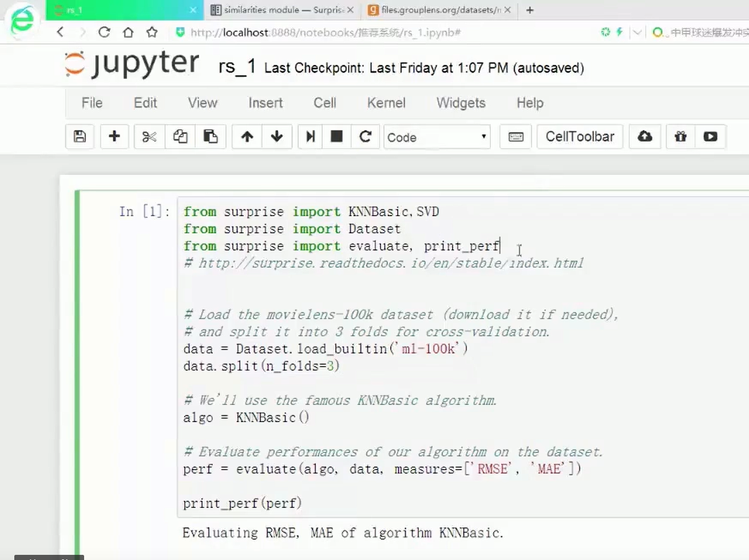
Task: Save the notebook with the floppy disk icon
Action: pos(80,137)
